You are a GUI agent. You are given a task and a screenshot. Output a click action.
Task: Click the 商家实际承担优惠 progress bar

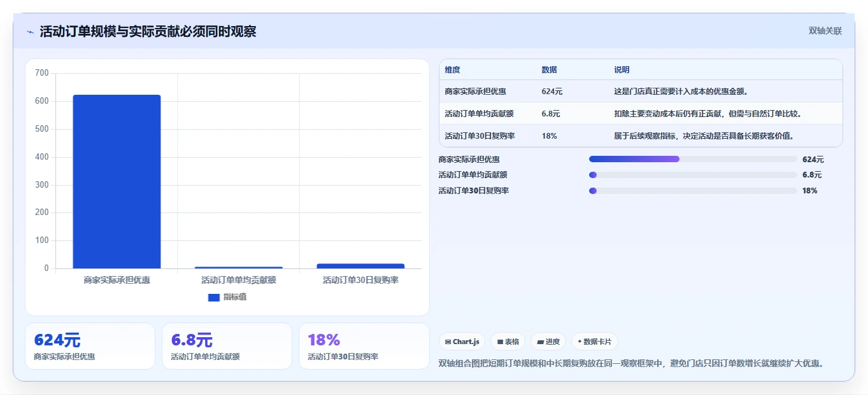tap(693, 159)
